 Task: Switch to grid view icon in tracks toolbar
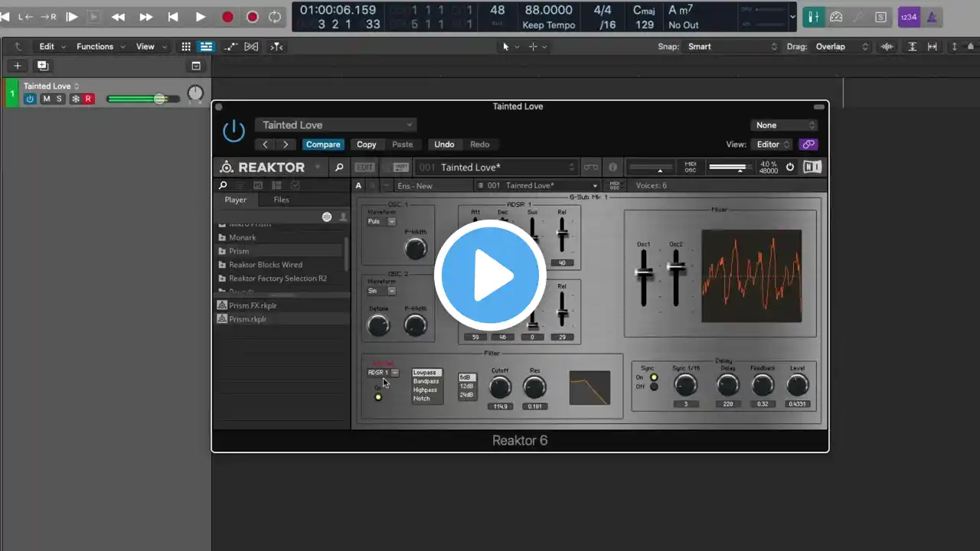(186, 47)
